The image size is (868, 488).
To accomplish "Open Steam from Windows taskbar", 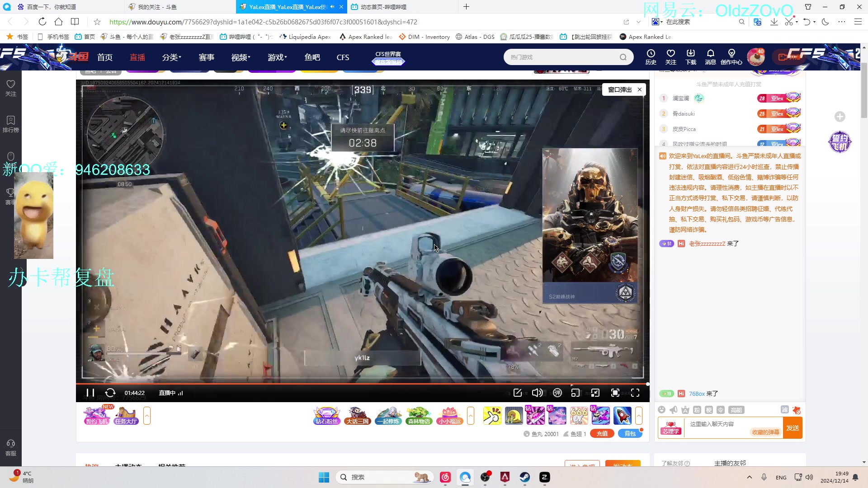I will [524, 477].
